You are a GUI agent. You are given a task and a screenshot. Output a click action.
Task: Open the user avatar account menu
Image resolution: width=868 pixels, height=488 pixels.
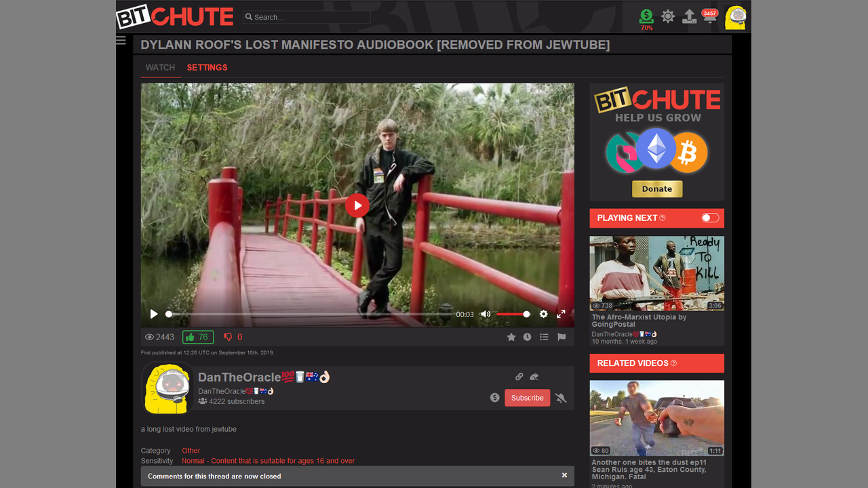736,17
